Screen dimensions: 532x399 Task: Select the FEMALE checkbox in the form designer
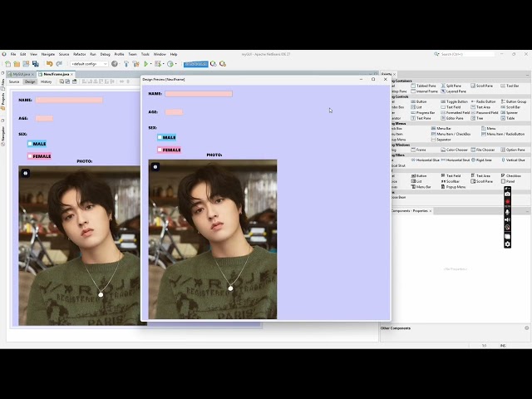[39, 156]
